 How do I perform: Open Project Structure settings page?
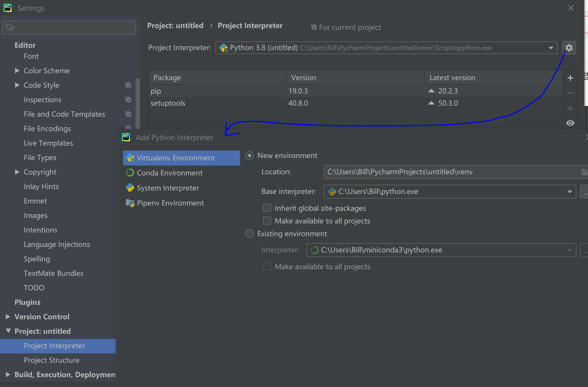(52, 360)
